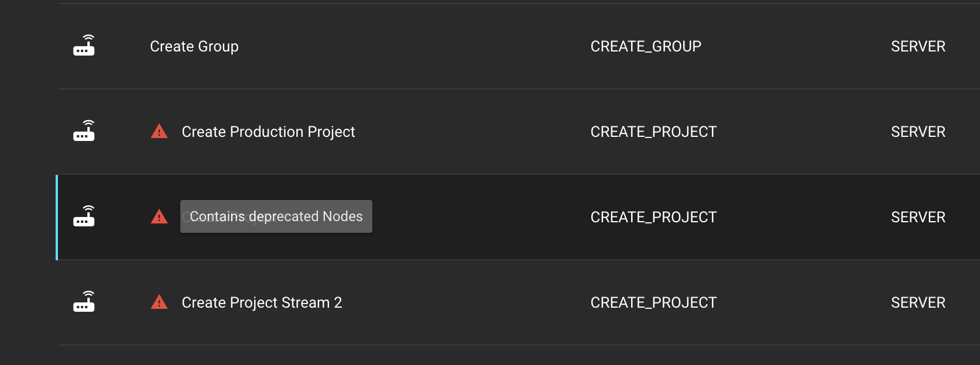
Task: Click warning triangle next to Create Production Project
Action: 159,132
